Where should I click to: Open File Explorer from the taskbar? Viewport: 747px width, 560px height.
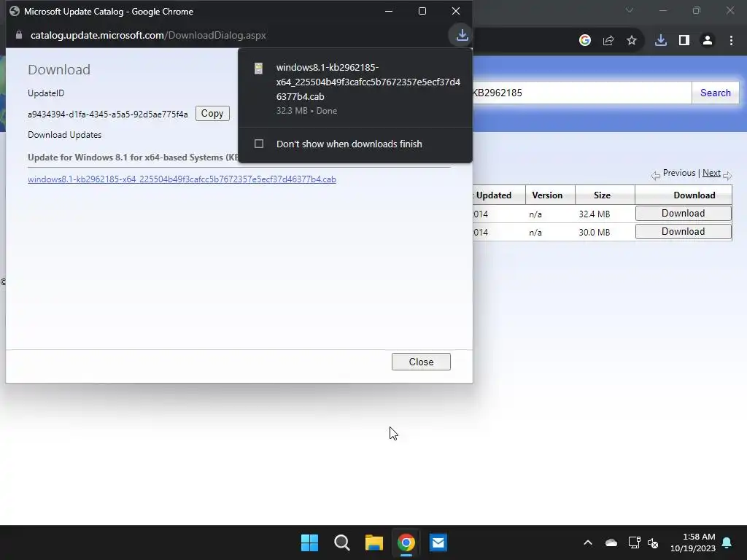click(374, 542)
